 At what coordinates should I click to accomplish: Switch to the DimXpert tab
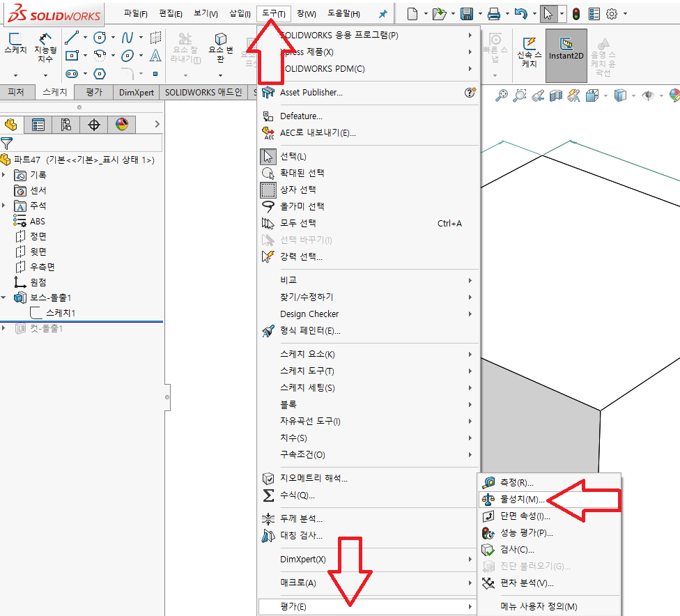point(137,93)
